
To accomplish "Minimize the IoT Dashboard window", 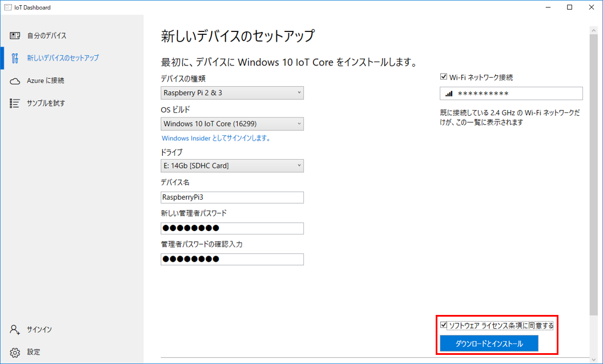I will [548, 7].
